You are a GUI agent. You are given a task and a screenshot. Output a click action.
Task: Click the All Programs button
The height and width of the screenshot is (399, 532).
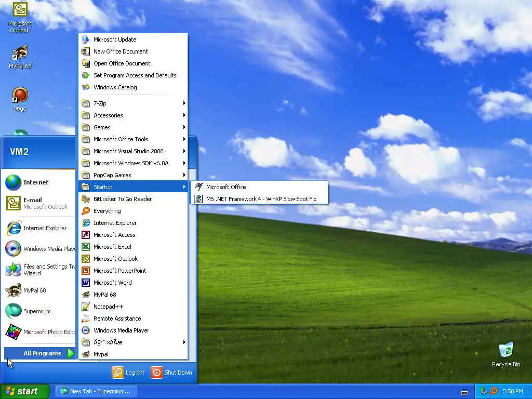(x=39, y=353)
